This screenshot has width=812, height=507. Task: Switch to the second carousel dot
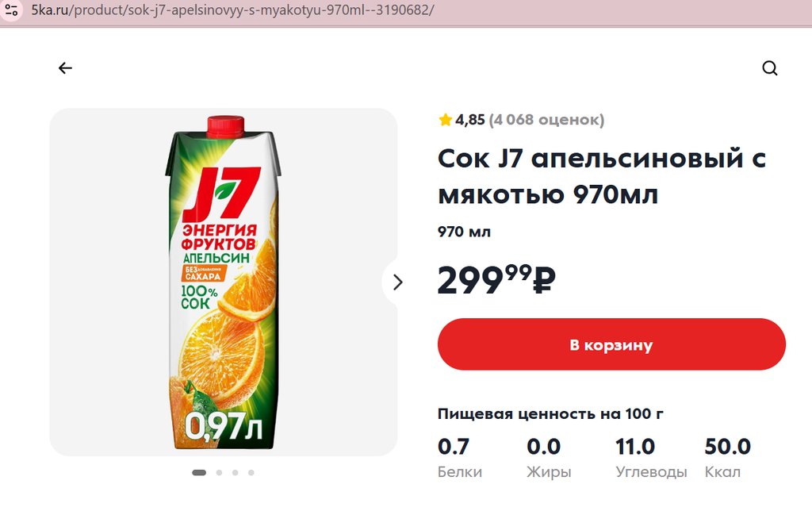[x=219, y=472]
